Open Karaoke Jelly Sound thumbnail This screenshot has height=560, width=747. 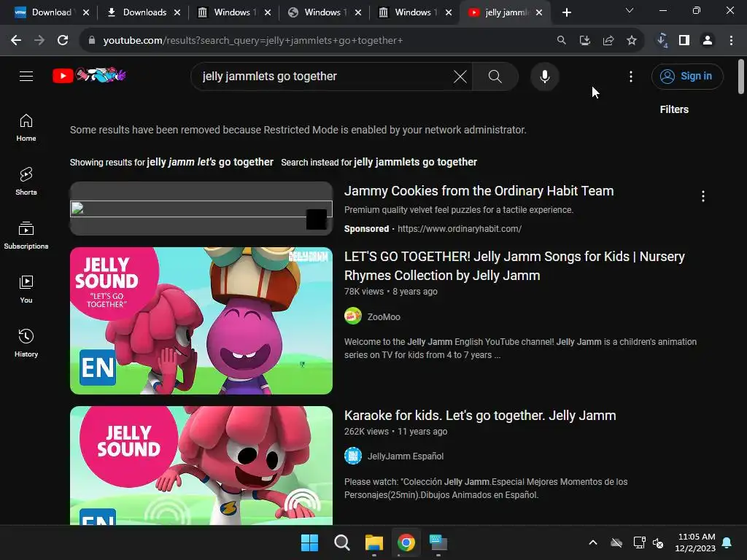click(x=201, y=465)
